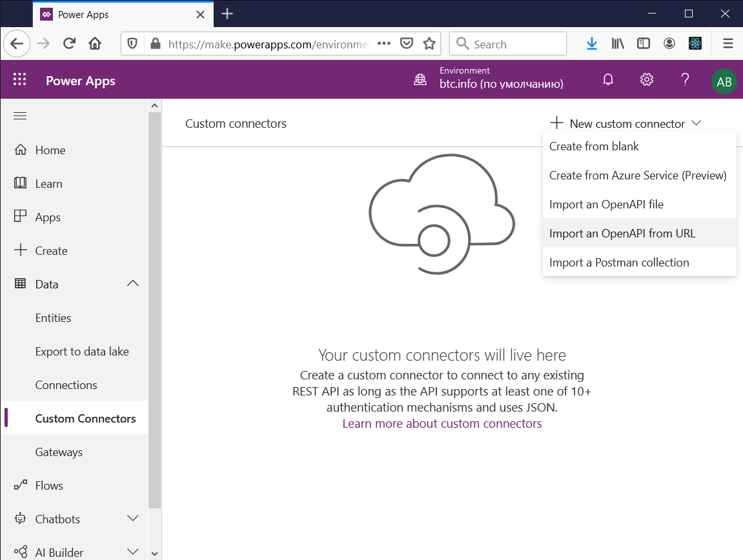The height and width of the screenshot is (560, 743).
Task: Save page to Pocket
Action: [407, 44]
